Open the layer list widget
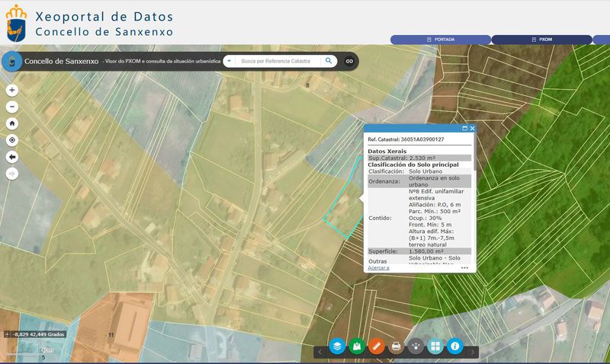Image resolution: width=610 pixels, height=364 pixels. (x=337, y=346)
